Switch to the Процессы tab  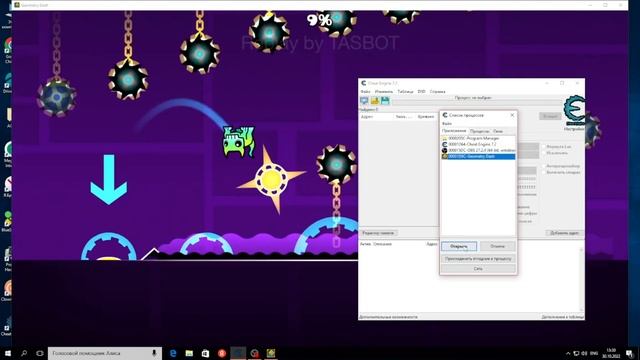pos(480,131)
